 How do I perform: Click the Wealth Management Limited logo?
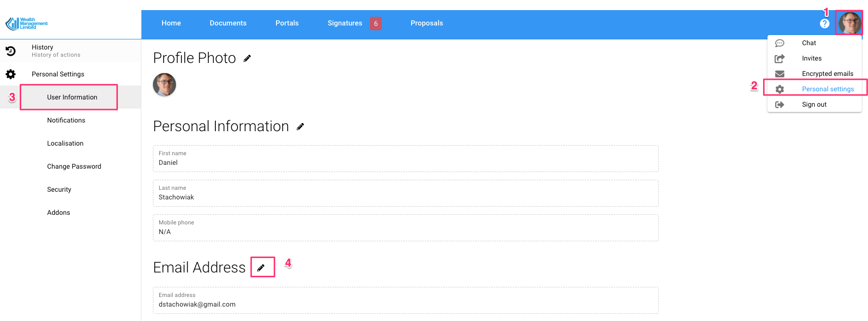(x=26, y=24)
